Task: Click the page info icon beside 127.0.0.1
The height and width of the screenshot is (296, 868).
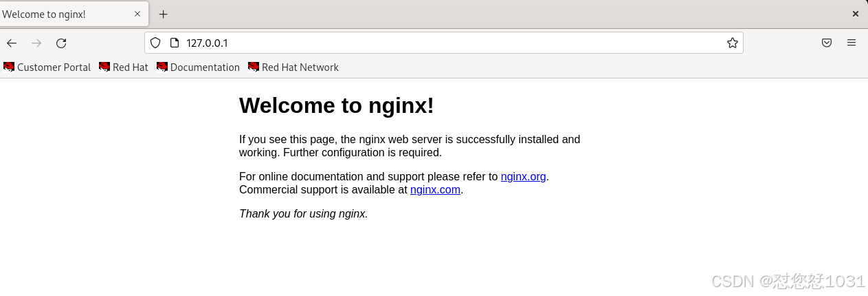Action: pyautogui.click(x=174, y=43)
